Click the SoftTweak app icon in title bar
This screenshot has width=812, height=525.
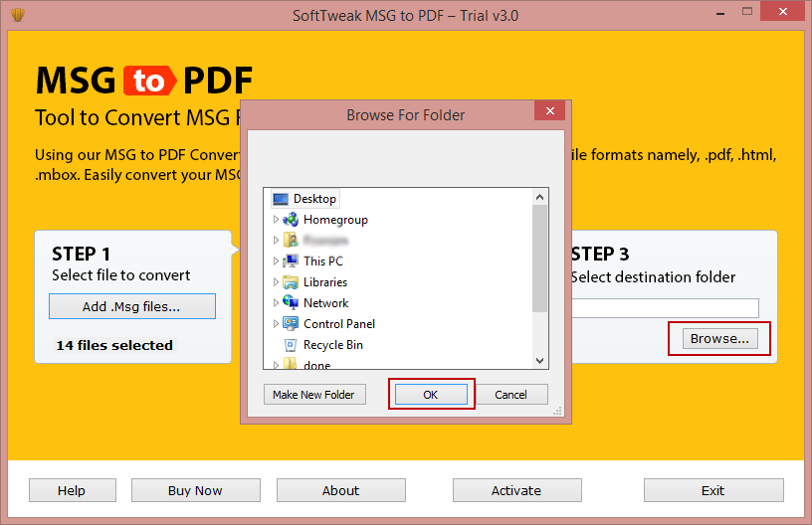tap(18, 15)
